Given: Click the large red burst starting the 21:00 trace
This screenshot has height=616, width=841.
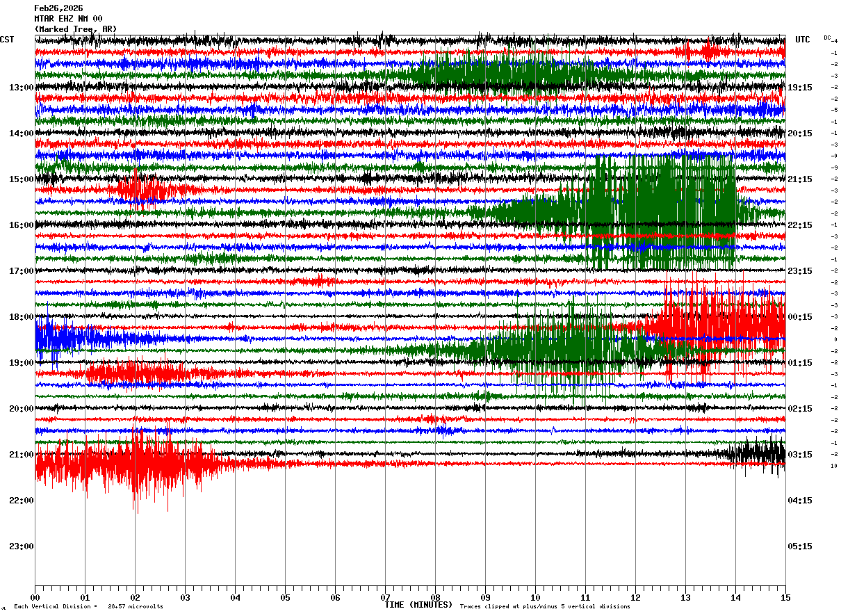Looking at the screenshot, I should [x=132, y=464].
